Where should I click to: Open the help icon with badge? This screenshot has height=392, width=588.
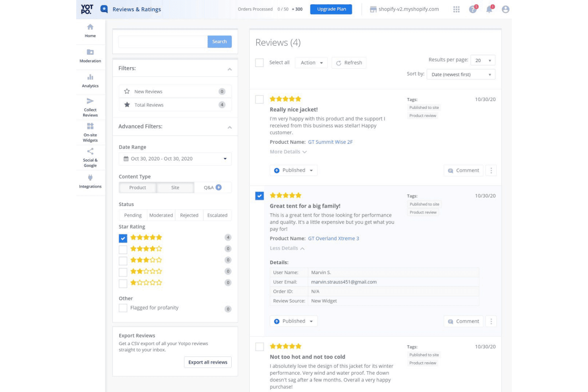point(473,9)
